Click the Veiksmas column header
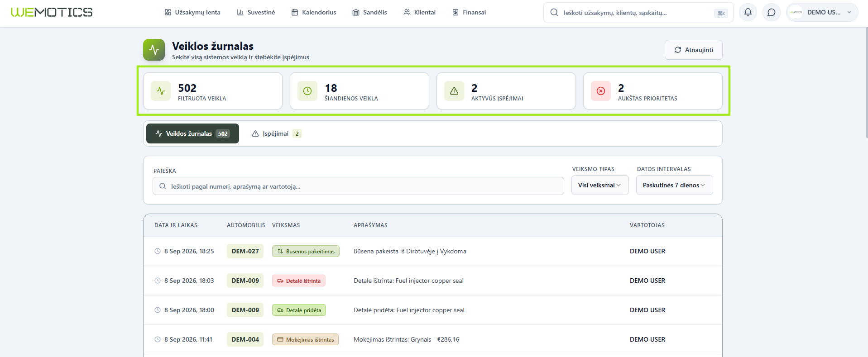Screen dimensions: 868x357 pyautogui.click(x=286, y=225)
